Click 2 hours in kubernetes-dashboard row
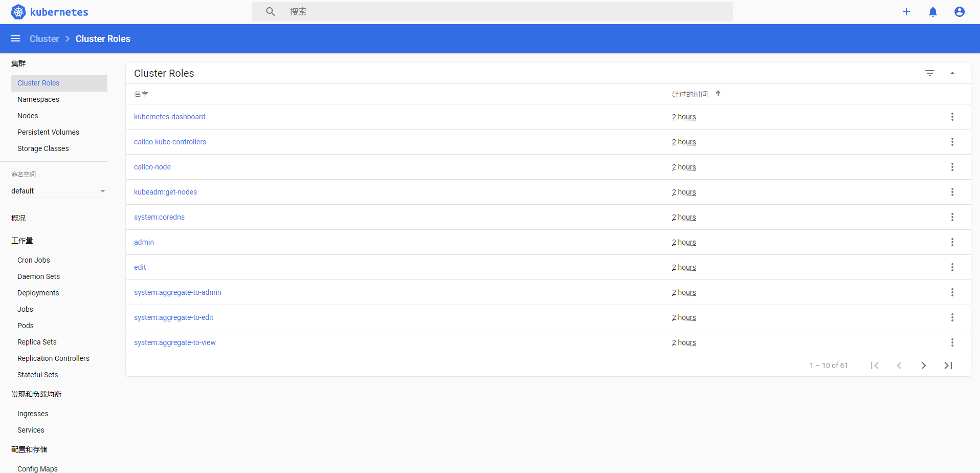The width and height of the screenshot is (980, 473). click(x=684, y=117)
